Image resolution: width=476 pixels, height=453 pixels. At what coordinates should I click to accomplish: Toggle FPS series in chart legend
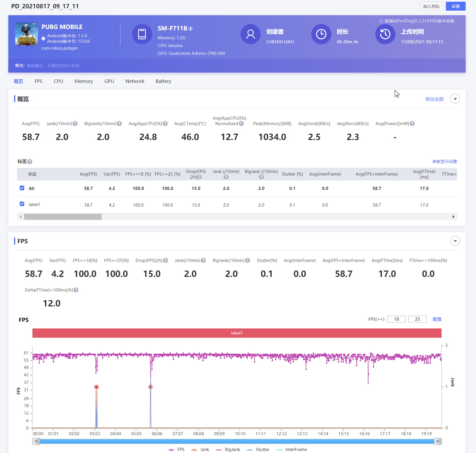(177, 449)
